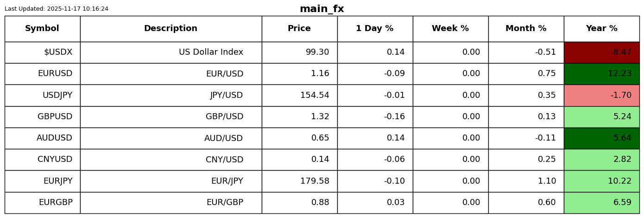Viewport: 644px width, 218px height.
Task: Click the Symbol column header
Action: [x=42, y=29]
